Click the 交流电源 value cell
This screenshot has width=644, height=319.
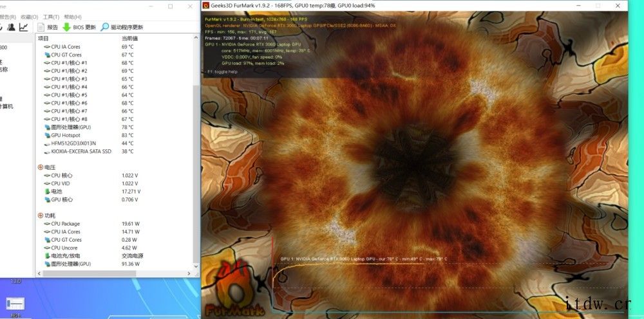pos(132,256)
